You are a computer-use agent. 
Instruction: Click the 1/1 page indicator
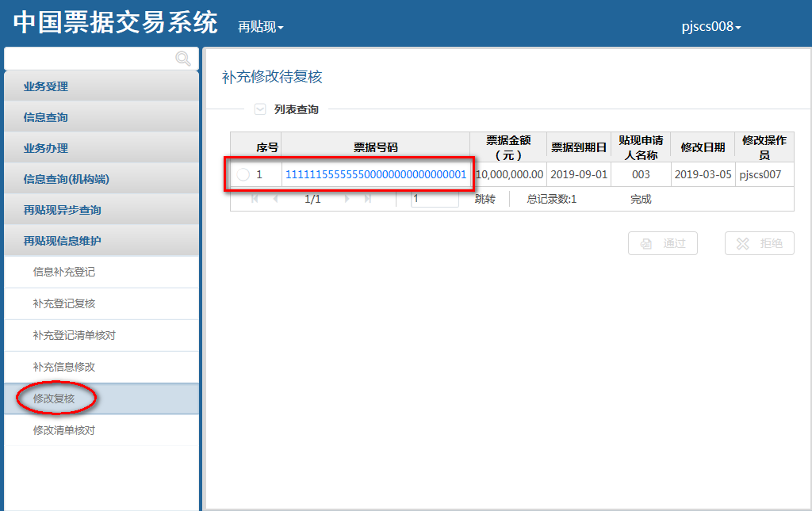(x=312, y=199)
